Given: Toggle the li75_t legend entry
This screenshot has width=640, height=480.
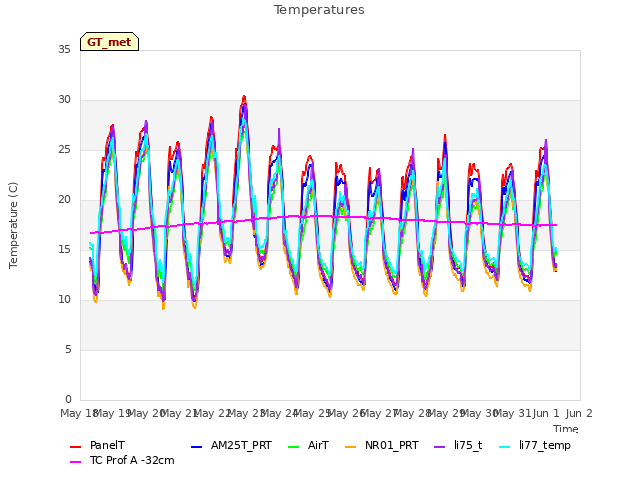Looking at the screenshot, I should point(458,445).
